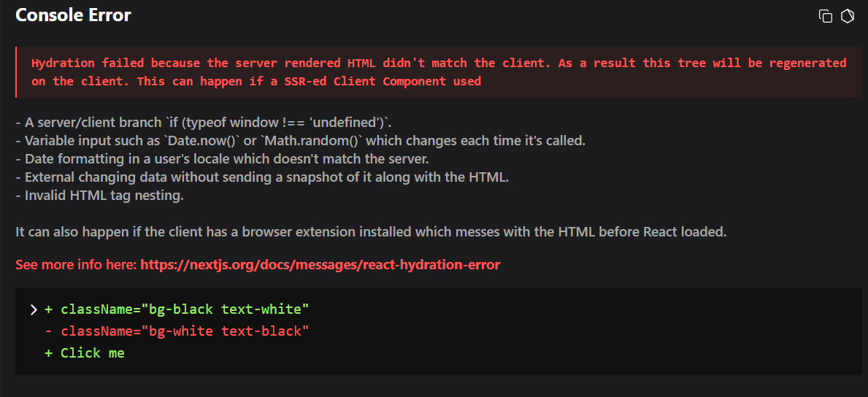Open the nextjs.org react-hydration-error docs link
The height and width of the screenshot is (397, 868).
coord(320,265)
